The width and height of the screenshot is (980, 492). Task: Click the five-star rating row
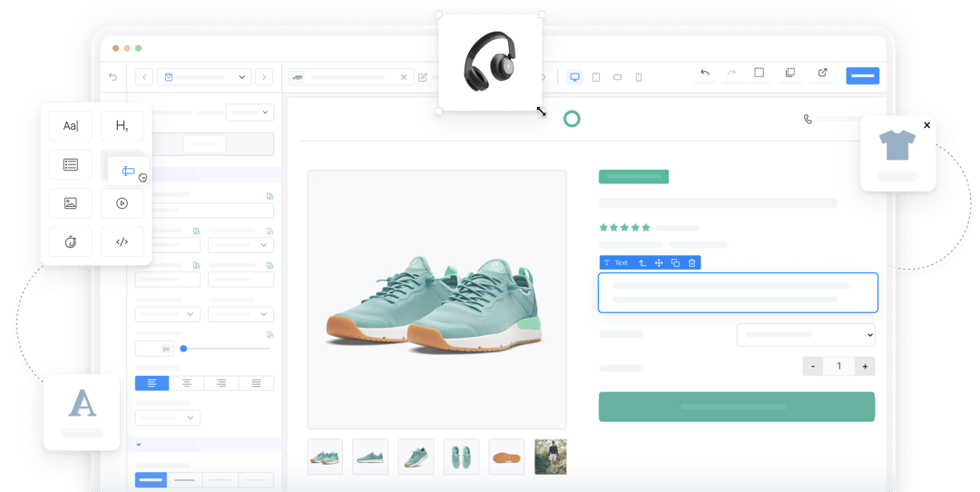pos(624,228)
